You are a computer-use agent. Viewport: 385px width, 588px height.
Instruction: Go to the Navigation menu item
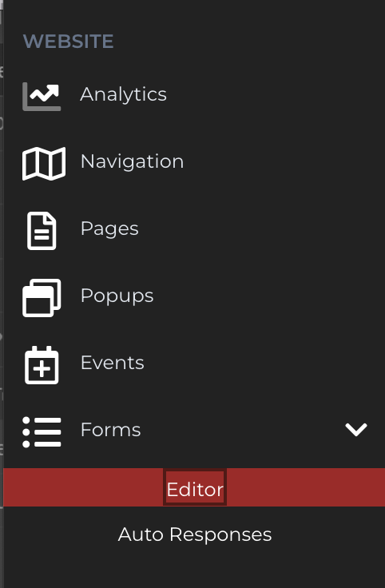(x=132, y=161)
